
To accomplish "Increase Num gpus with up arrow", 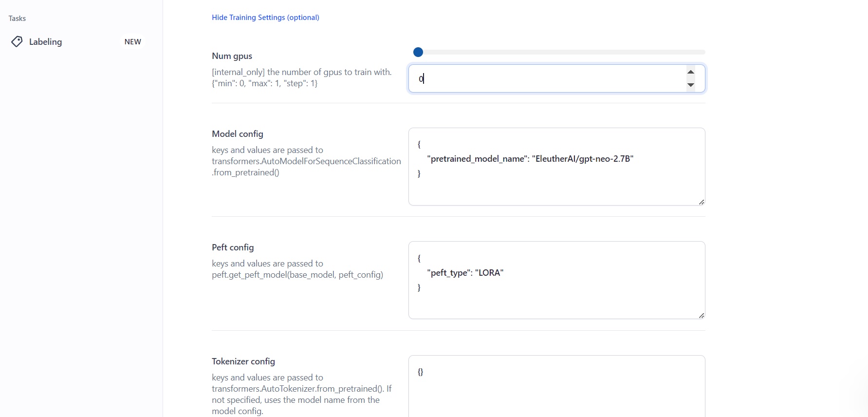I will tap(690, 72).
